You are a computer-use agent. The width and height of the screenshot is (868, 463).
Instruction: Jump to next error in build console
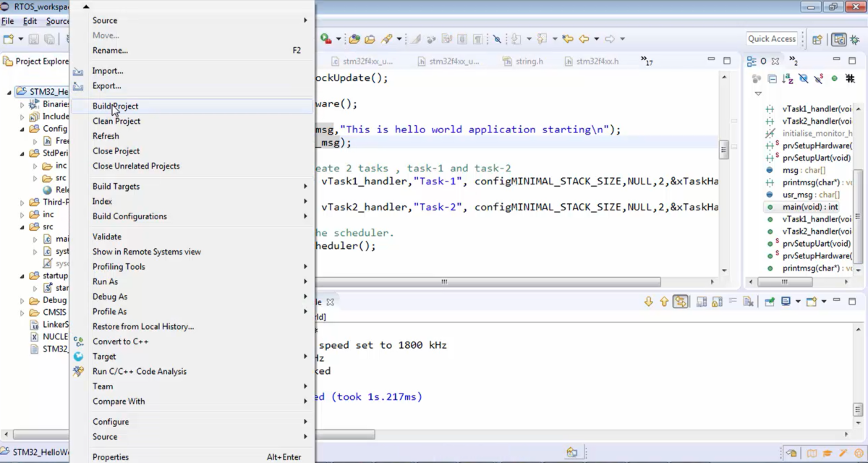[648, 302]
